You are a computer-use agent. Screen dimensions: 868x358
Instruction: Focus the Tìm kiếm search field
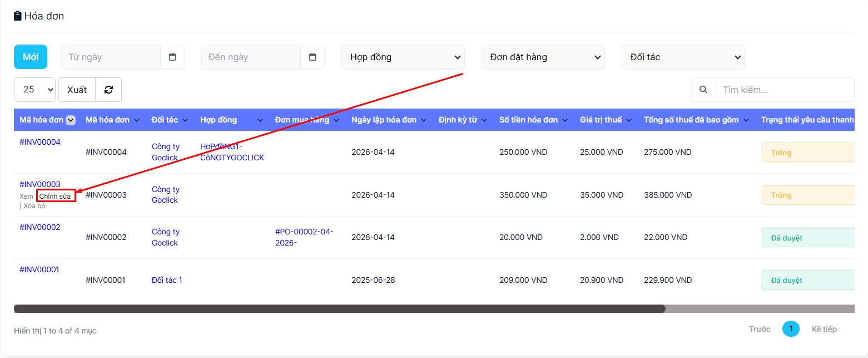pos(784,90)
